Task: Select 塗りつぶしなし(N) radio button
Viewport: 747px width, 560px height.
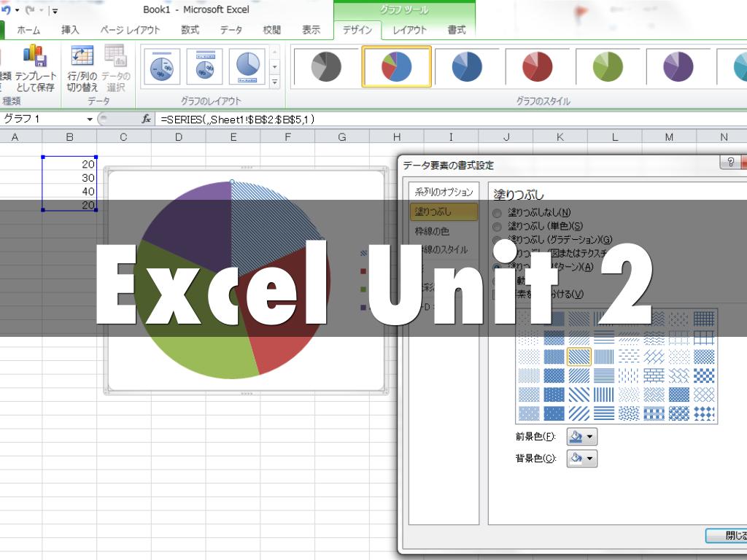Action: click(498, 213)
